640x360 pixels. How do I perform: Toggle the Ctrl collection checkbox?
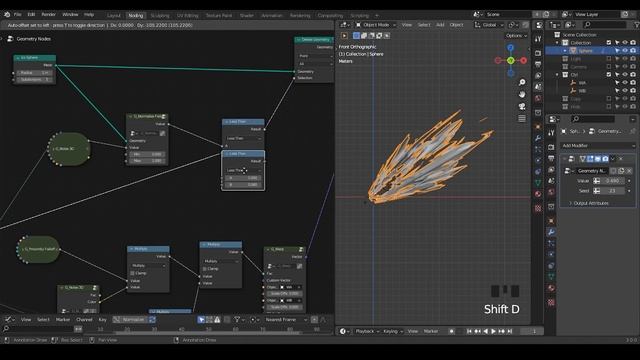pyautogui.click(x=609, y=75)
